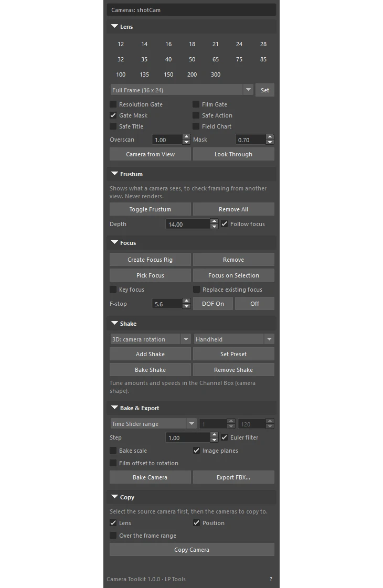The width and height of the screenshot is (383, 588).
Task: Select the 35 focal length preset
Action: pyautogui.click(x=144, y=59)
